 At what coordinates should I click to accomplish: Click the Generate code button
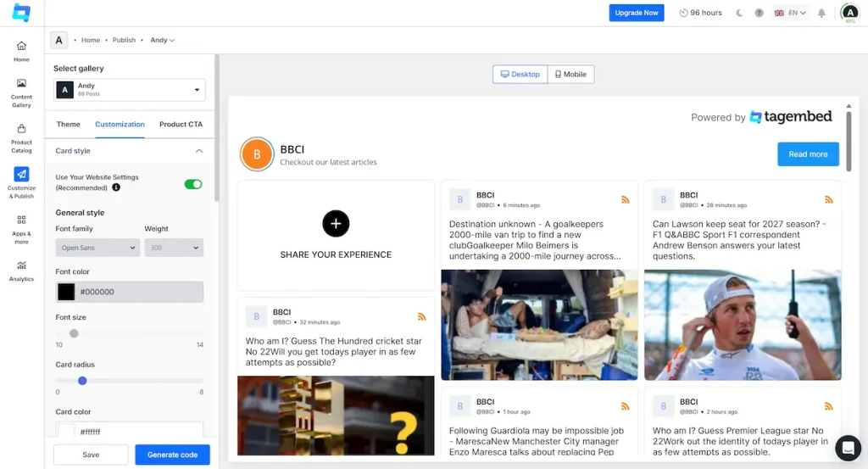[x=172, y=455]
